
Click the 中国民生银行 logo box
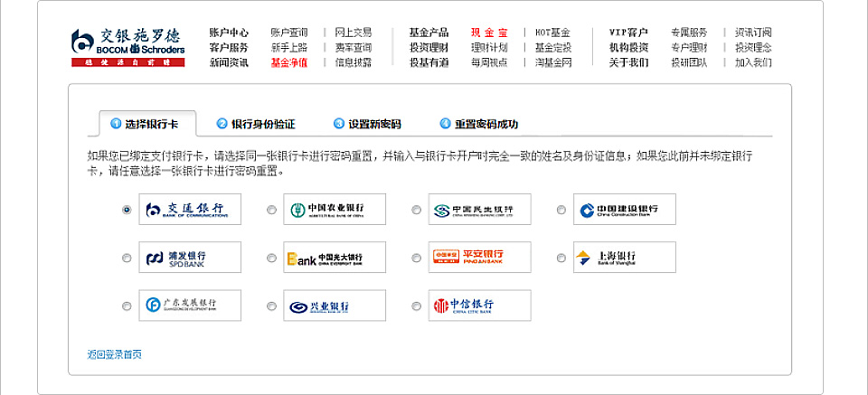pyautogui.click(x=479, y=209)
